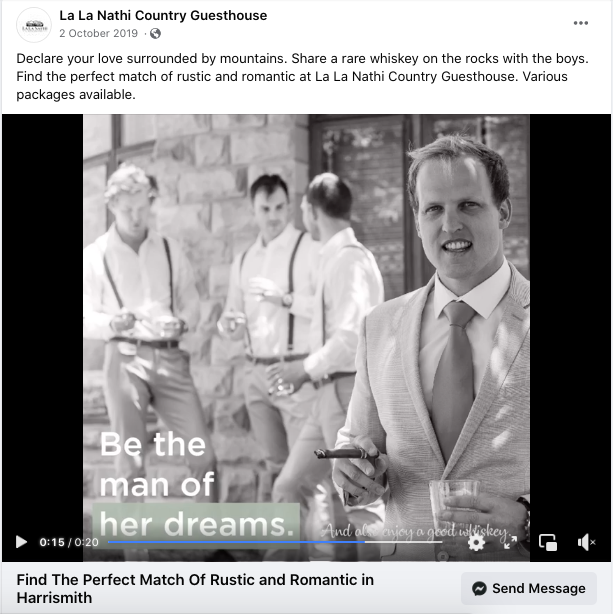Expand video to fullscreen
613x614 pixels.
510,542
